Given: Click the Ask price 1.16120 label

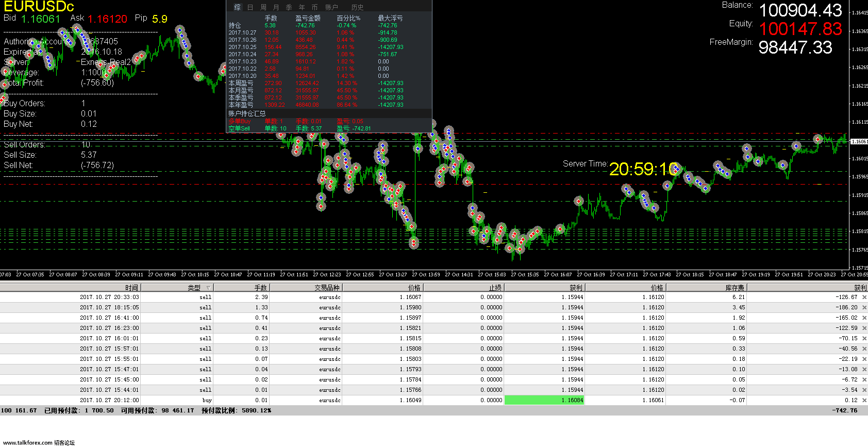Looking at the screenshot, I should click(x=107, y=19).
